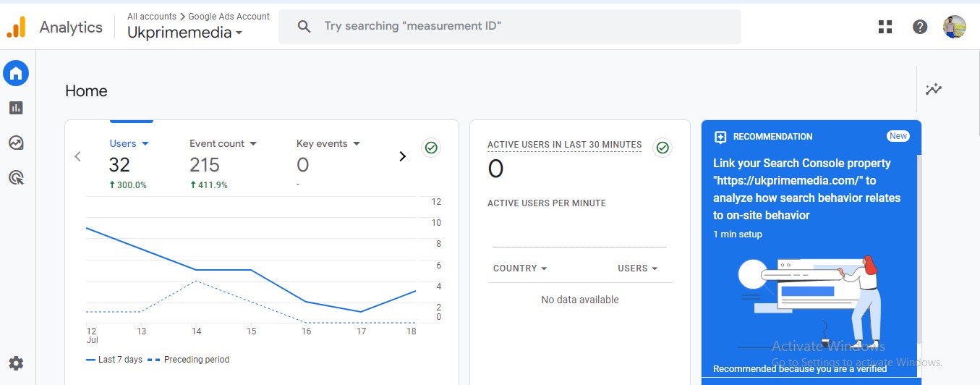Open the Insights sparkline icon
The width and height of the screenshot is (980, 385).
(x=934, y=89)
